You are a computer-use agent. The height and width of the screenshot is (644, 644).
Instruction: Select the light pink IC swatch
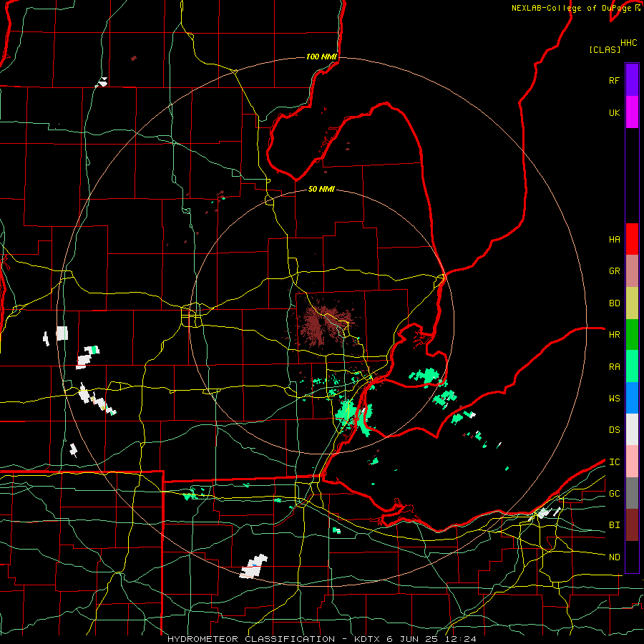[x=632, y=462]
